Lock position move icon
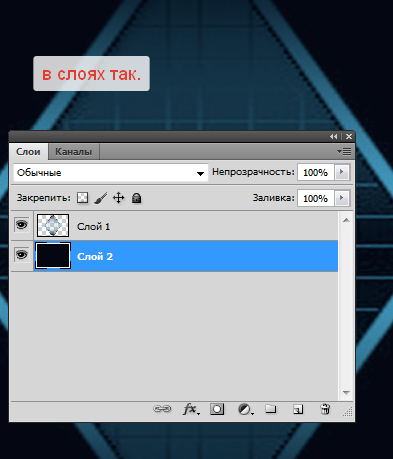393x459 pixels. 118,198
